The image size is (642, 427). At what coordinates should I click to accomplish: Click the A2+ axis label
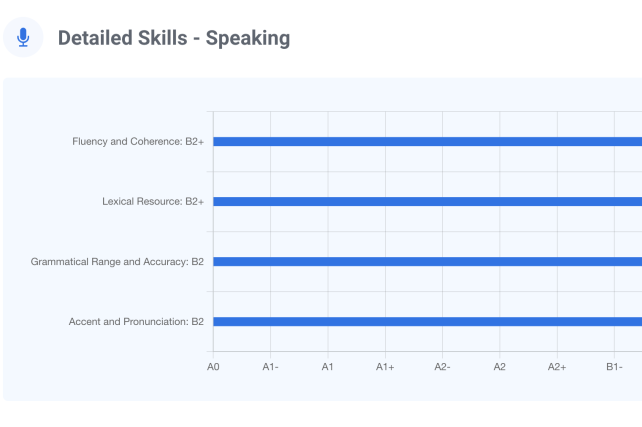[x=557, y=367]
